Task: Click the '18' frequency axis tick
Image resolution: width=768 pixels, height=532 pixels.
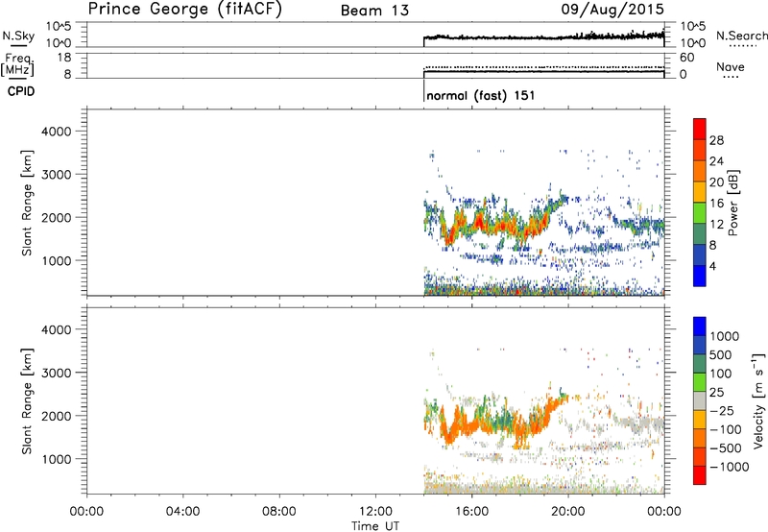Action: click(64, 58)
